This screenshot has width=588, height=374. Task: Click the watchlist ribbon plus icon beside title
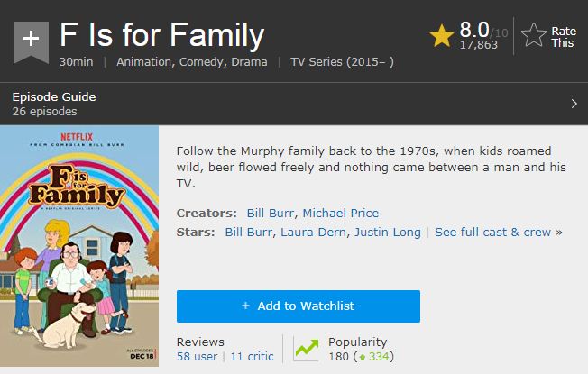pyautogui.click(x=31, y=42)
